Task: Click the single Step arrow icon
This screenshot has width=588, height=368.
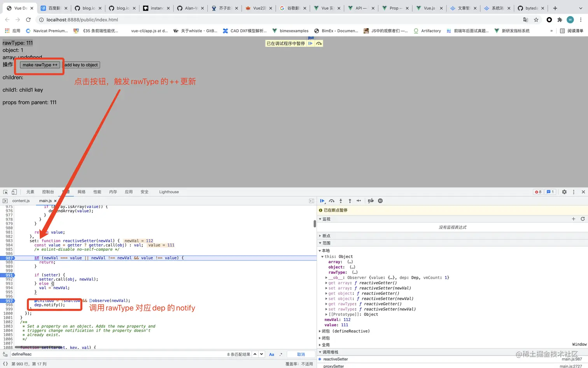Action: [359, 201]
